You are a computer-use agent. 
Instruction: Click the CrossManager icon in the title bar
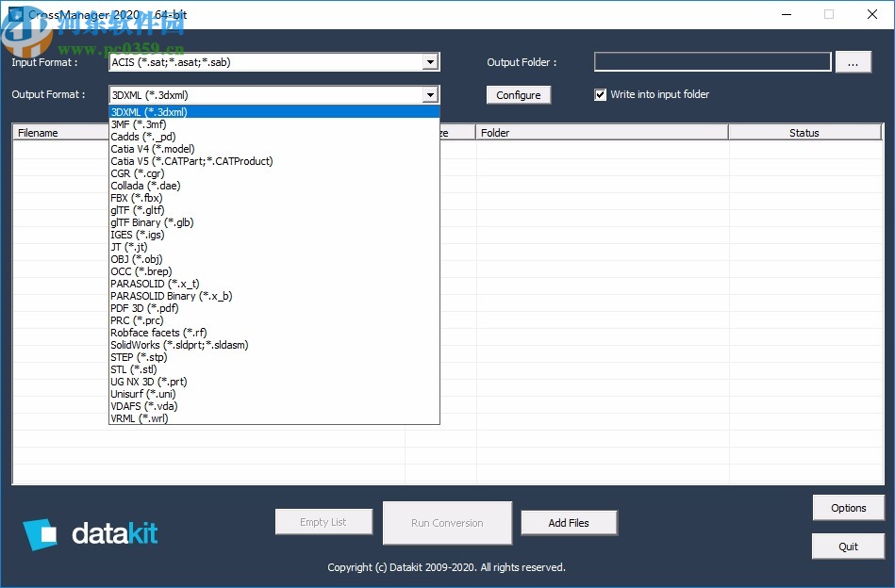pos(16,14)
